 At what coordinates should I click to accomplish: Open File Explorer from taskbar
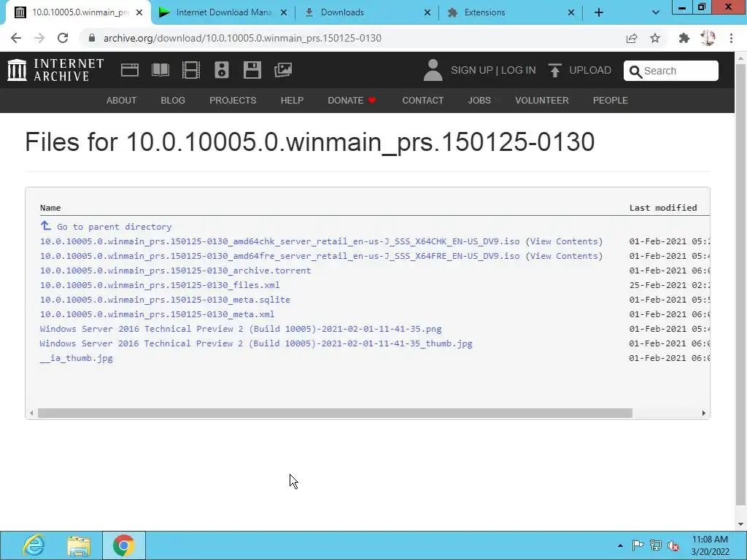[79, 545]
